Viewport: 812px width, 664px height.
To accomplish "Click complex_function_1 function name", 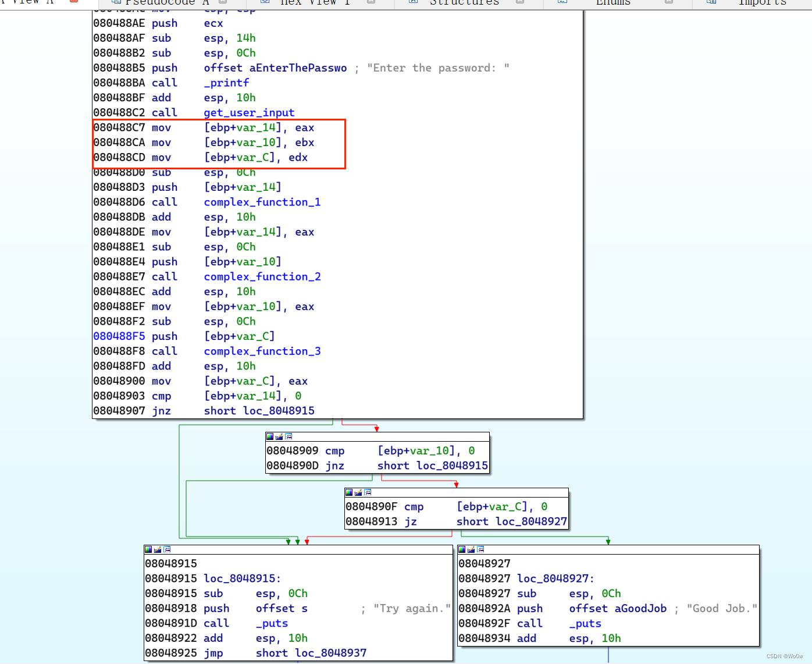I will 262,203.
